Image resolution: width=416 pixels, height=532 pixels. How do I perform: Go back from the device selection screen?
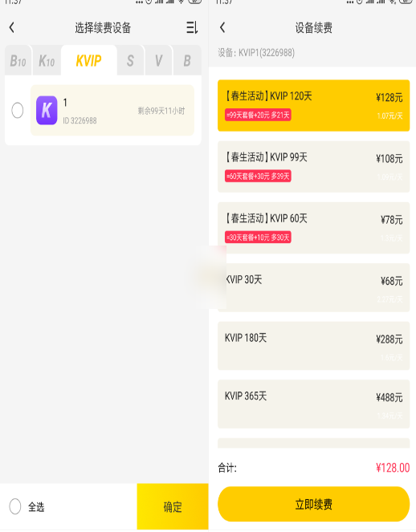(x=12, y=27)
